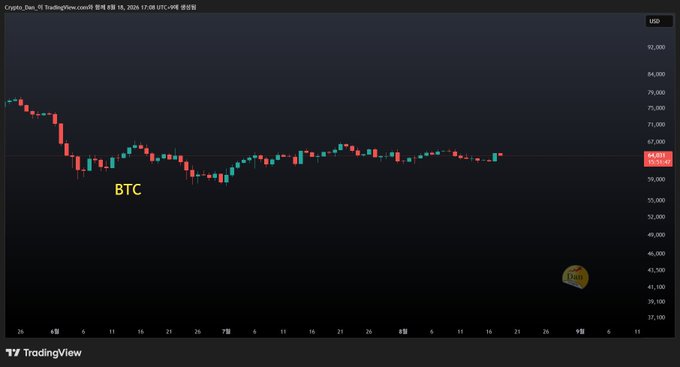Image resolution: width=680 pixels, height=367 pixels.
Task: Click the 79,000 price axis label
Action: coord(656,92)
